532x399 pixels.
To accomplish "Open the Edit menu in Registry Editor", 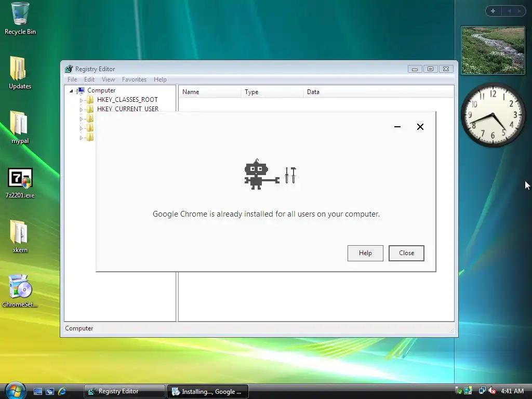I will (89, 79).
